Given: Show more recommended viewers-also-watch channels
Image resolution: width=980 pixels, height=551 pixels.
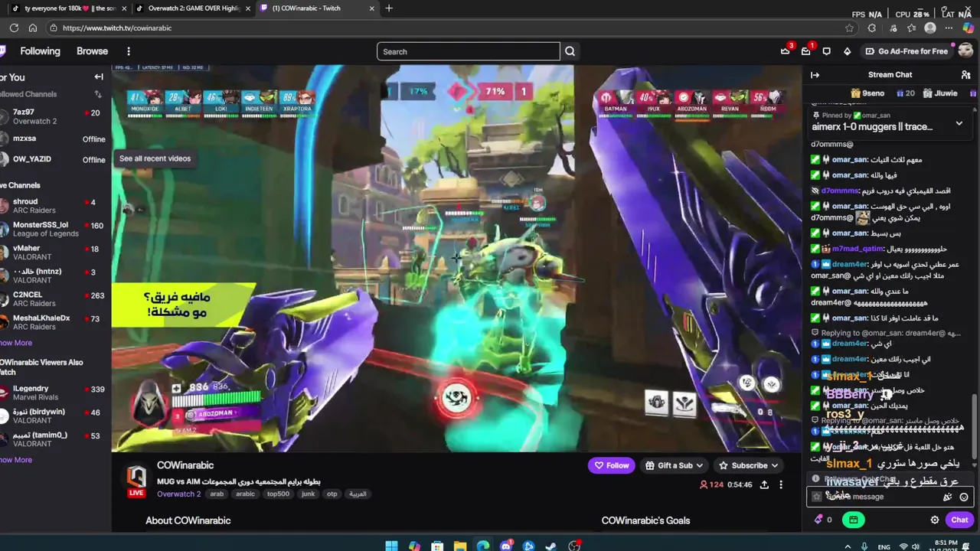Looking at the screenshot, I should pos(15,460).
